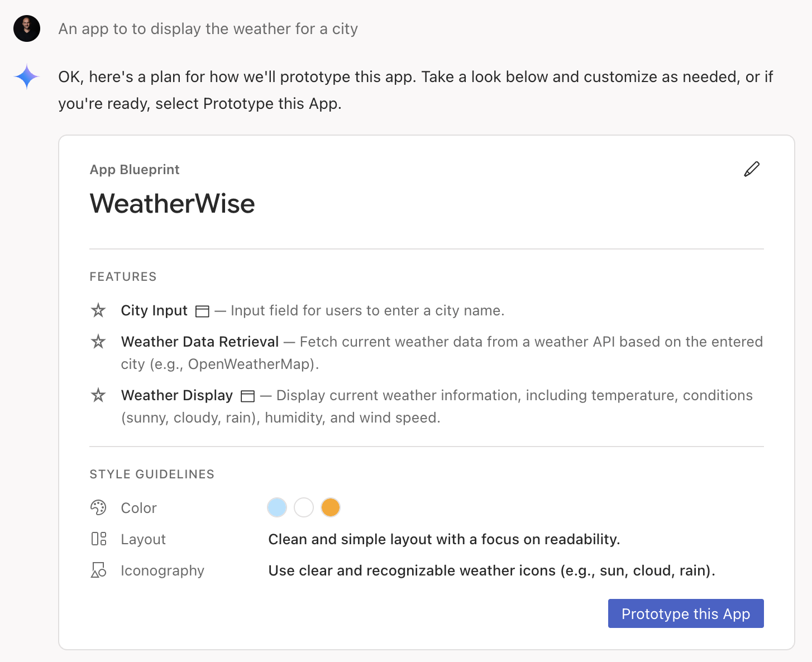Click the Color palette icon
This screenshot has width=812, height=662.
pos(98,507)
